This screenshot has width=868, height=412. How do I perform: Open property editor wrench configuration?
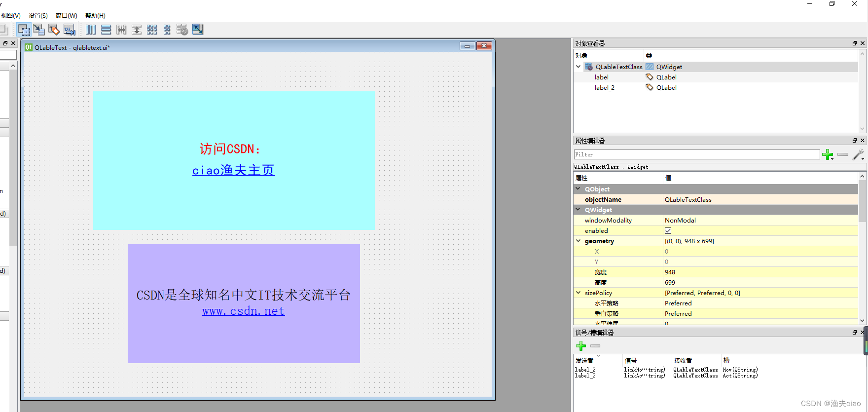pyautogui.click(x=858, y=155)
